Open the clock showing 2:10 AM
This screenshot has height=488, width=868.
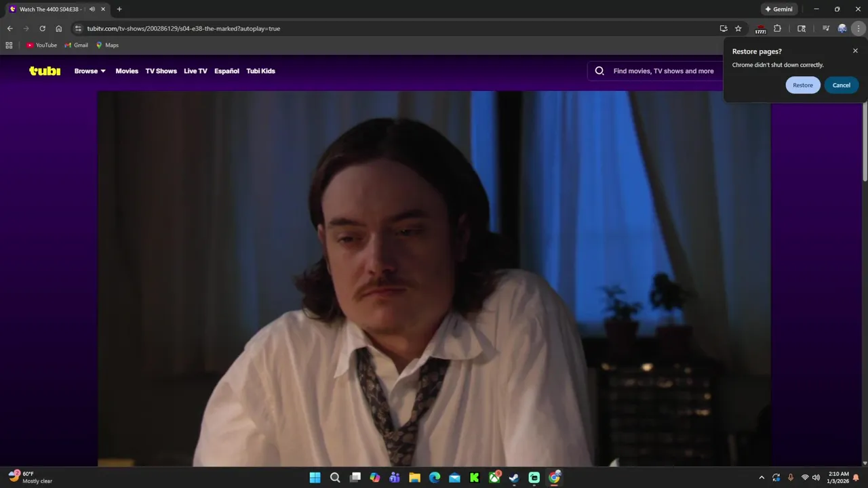[838, 478]
